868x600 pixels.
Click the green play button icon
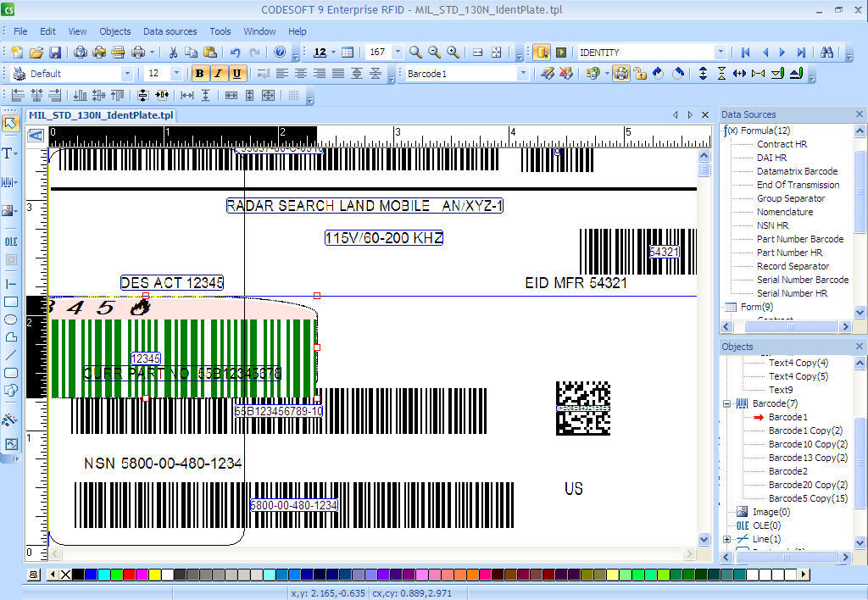click(x=561, y=53)
